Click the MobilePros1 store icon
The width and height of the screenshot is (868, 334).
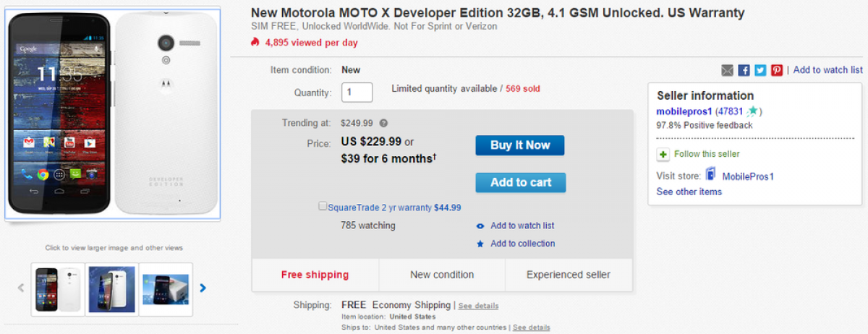(x=710, y=175)
